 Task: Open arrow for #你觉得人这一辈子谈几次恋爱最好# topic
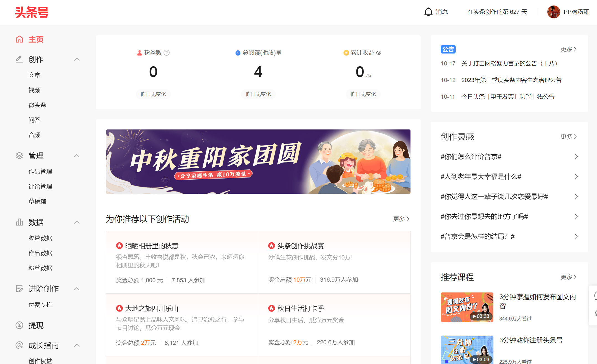pyautogui.click(x=576, y=197)
